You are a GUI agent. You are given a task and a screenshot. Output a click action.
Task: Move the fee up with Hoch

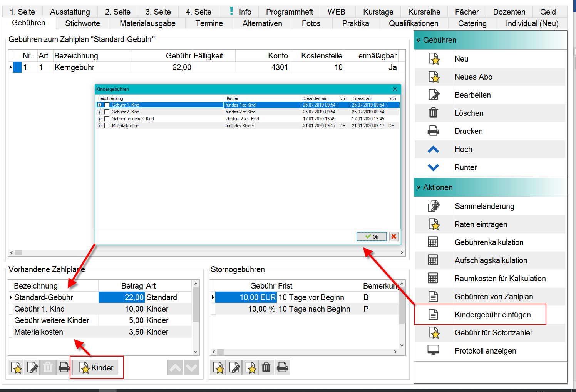(x=490, y=149)
